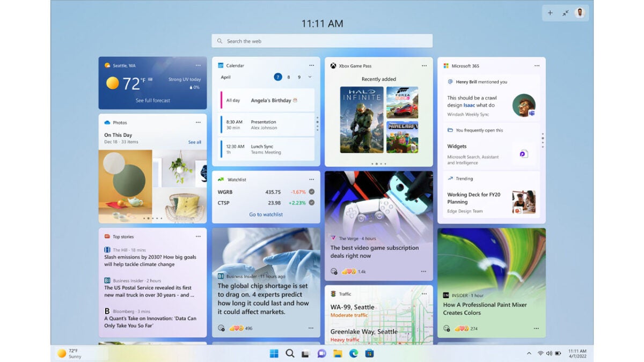Image resolution: width=644 pixels, height=362 pixels.
Task: Open more options on Top stories widget
Action: (198, 237)
